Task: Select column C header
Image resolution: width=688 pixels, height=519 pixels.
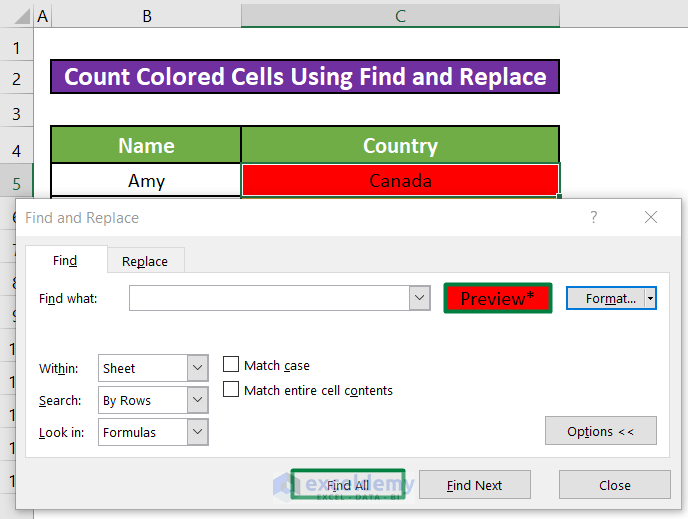Action: click(400, 16)
